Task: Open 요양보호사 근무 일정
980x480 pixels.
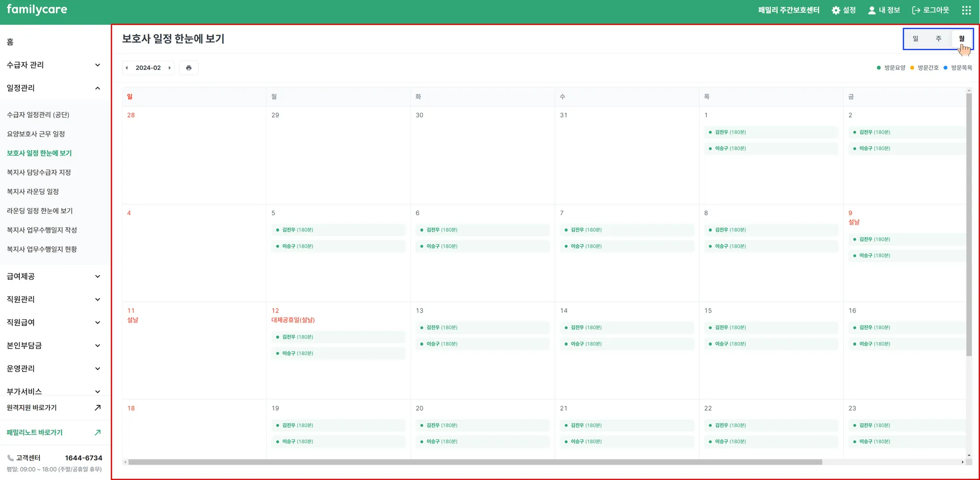Action: coord(36,134)
